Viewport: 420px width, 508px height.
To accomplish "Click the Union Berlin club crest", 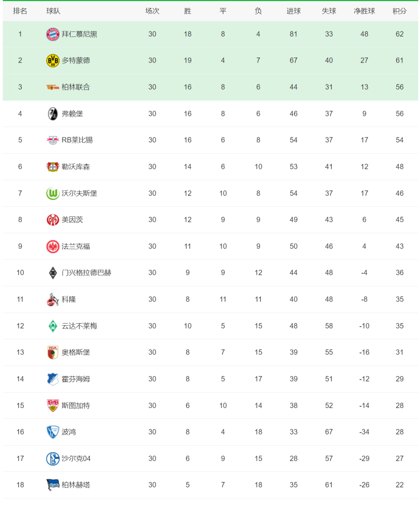I will (52, 87).
